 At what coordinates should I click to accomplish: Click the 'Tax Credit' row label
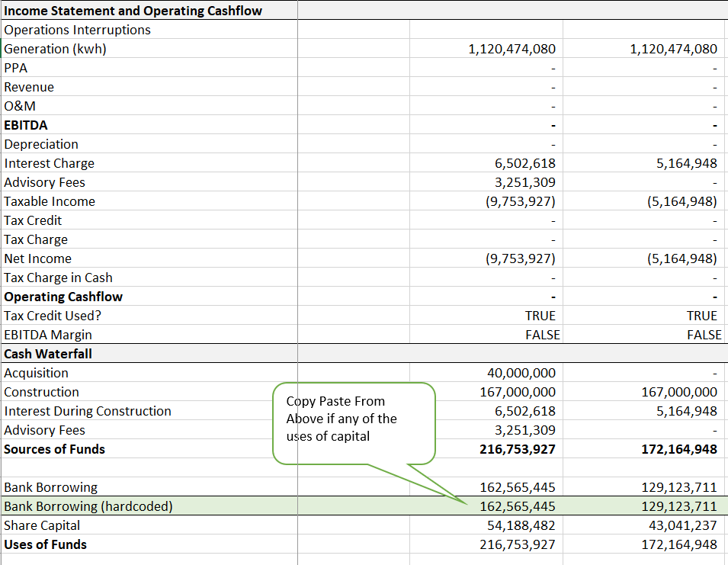coord(33,220)
